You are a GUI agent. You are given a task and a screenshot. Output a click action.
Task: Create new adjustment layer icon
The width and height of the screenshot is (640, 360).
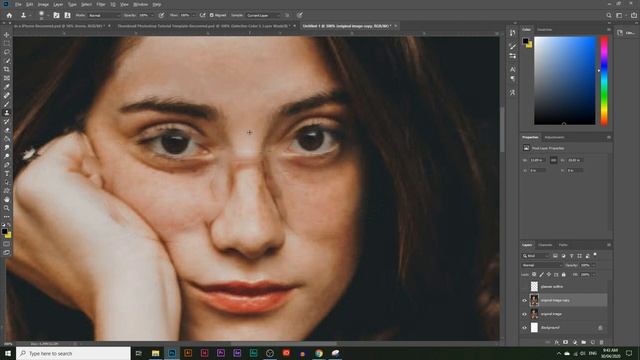(574, 342)
